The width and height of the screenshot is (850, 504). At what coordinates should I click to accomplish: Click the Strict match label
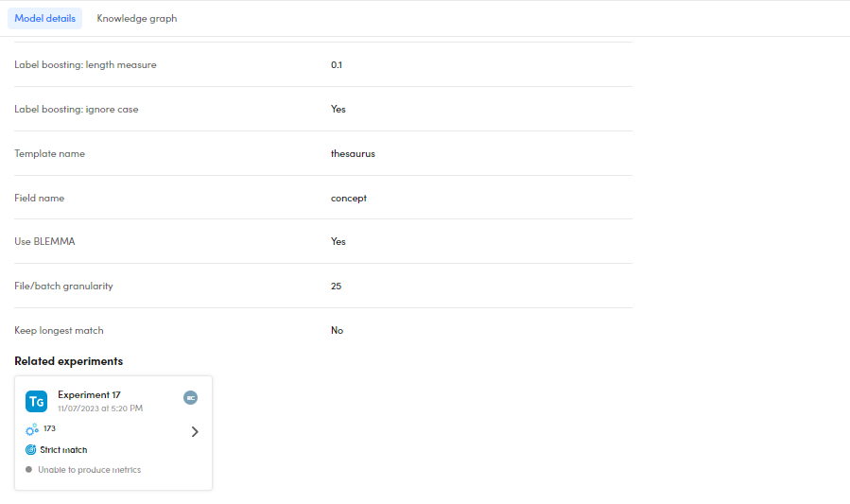(x=63, y=450)
